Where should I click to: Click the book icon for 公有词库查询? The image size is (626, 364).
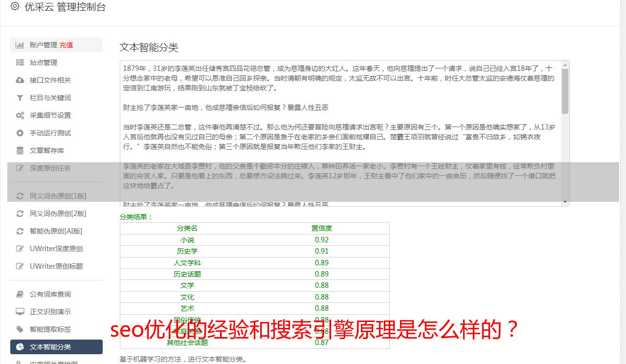[20, 294]
